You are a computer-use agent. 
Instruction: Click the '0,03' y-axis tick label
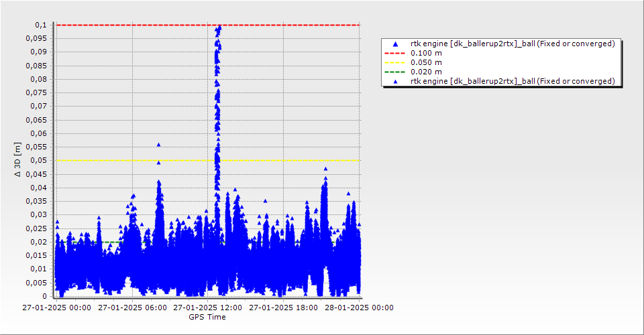tap(39, 215)
